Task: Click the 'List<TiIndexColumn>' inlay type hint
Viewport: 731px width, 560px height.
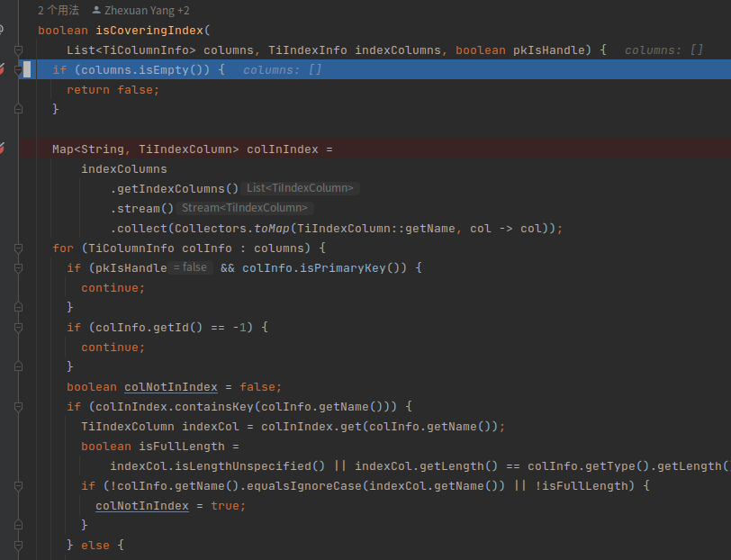Action: coord(301,188)
